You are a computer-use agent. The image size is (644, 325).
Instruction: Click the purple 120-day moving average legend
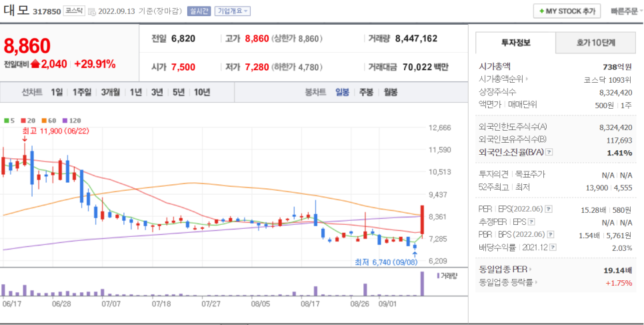point(71,121)
